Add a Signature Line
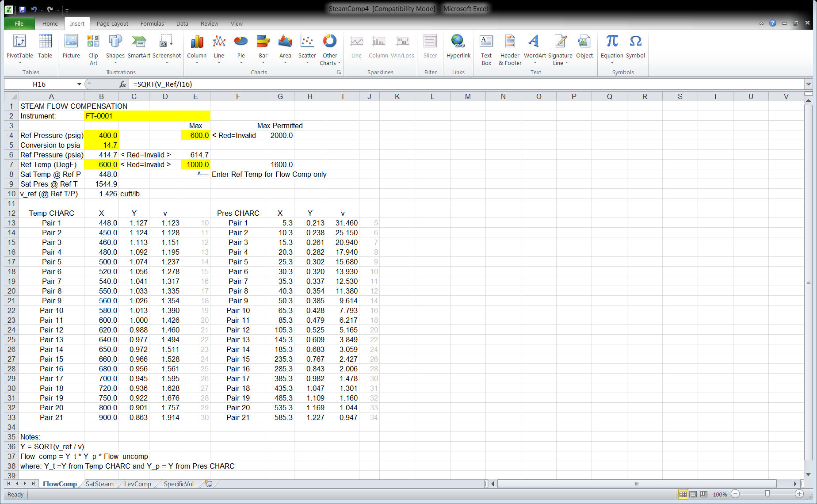This screenshot has height=504, width=817. pos(560,50)
